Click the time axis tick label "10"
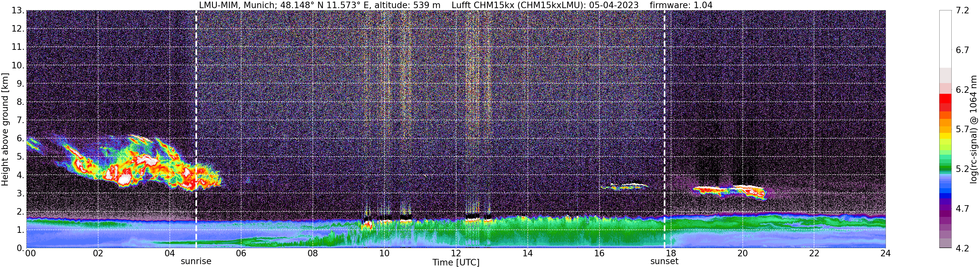 (384, 253)
